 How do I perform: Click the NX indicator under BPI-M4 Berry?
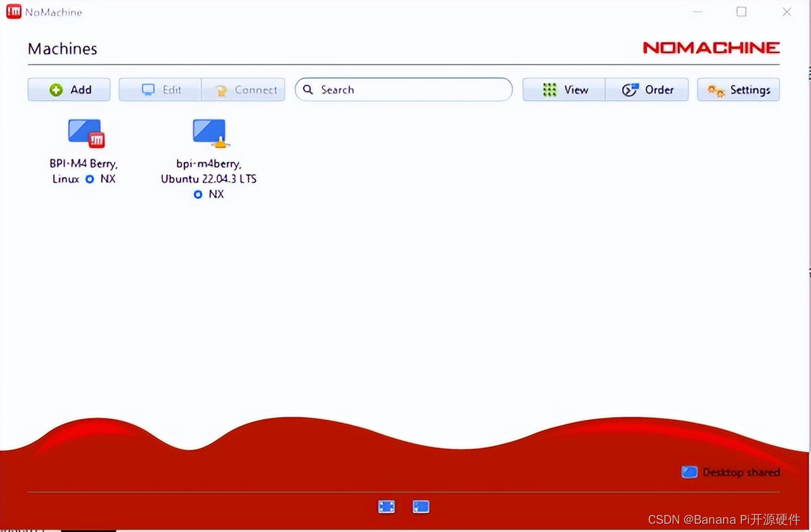point(101,179)
